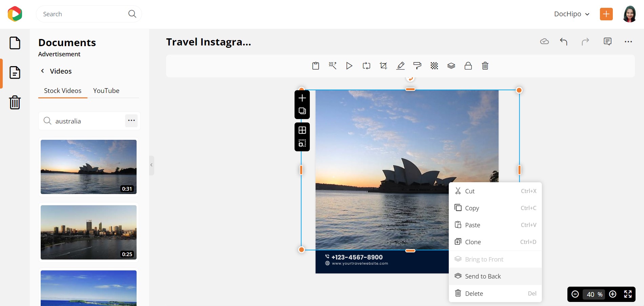The image size is (644, 306).
Task: Select the crop tool in toolbar
Action: (383, 66)
